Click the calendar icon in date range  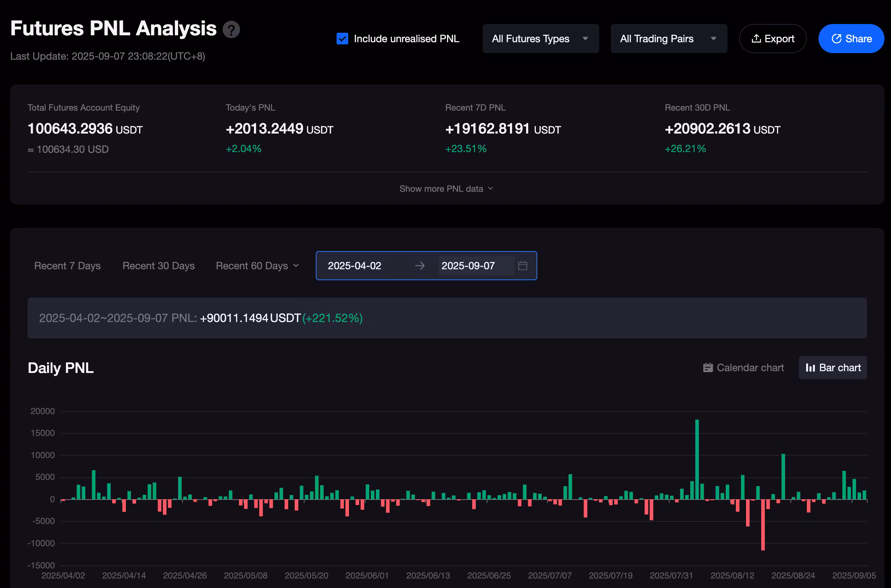pos(522,266)
